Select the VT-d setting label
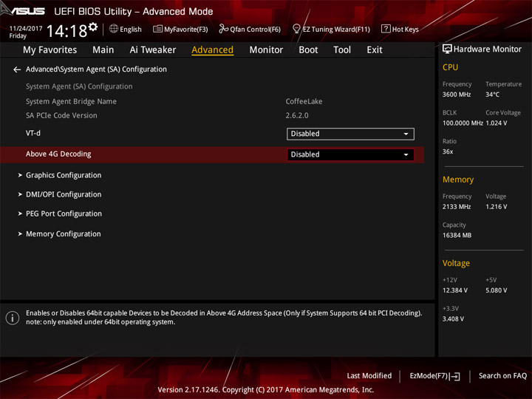Viewport: 532px width, 399px height. click(33, 133)
